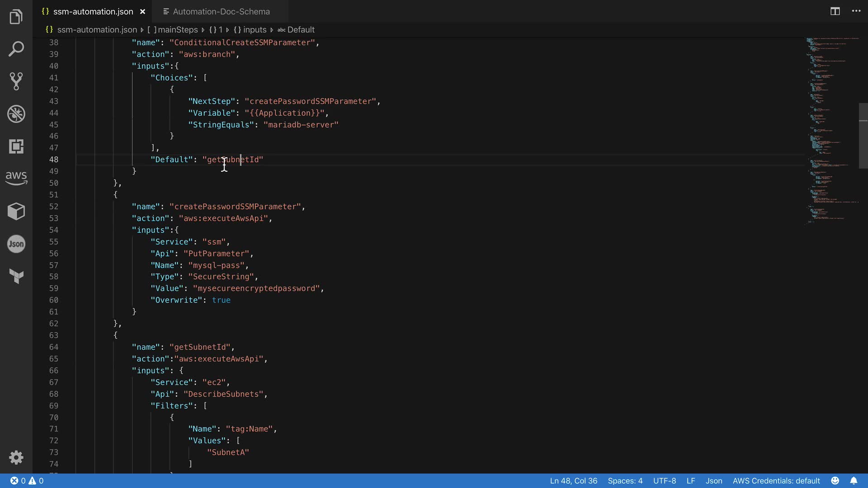Open the Extensions view icon

16,146
